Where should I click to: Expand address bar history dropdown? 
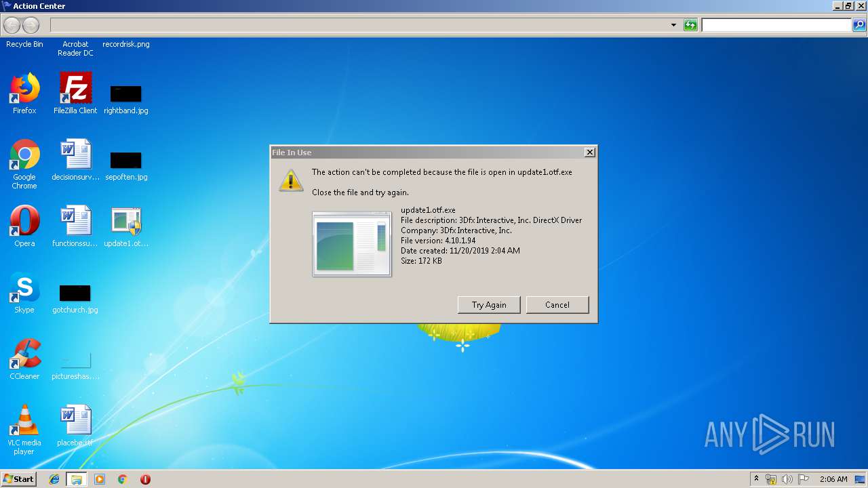[673, 25]
